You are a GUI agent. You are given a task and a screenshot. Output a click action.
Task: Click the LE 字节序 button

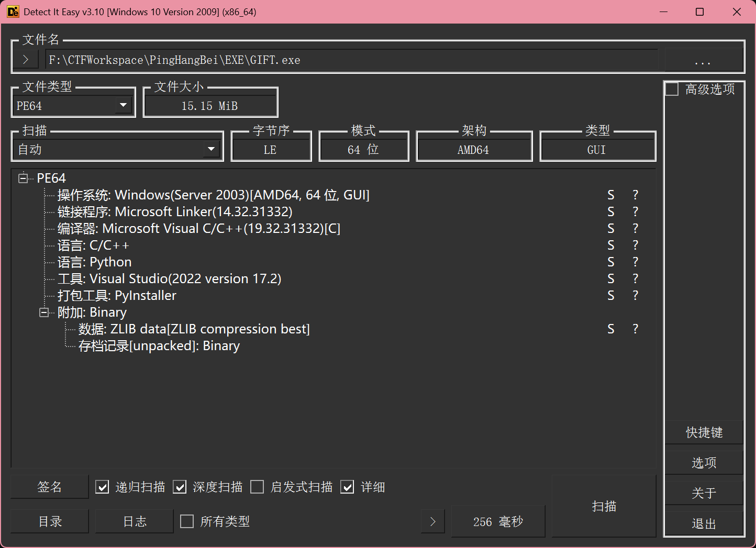tap(271, 150)
